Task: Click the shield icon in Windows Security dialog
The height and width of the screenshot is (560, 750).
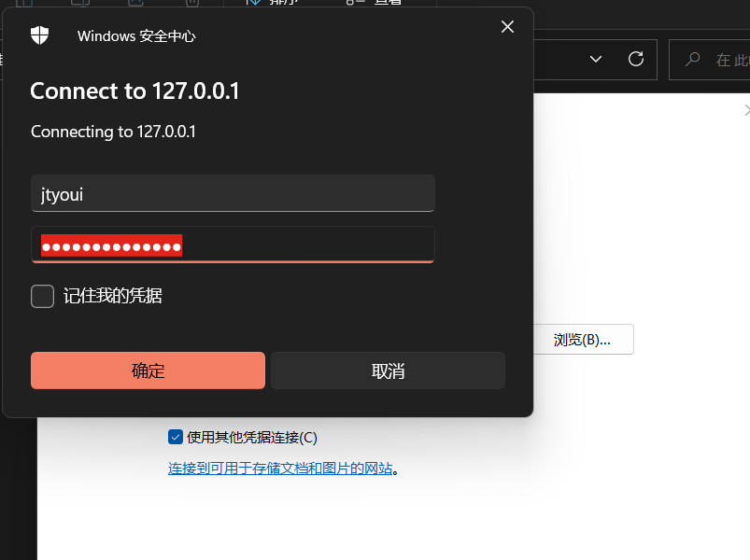Action: [39, 35]
